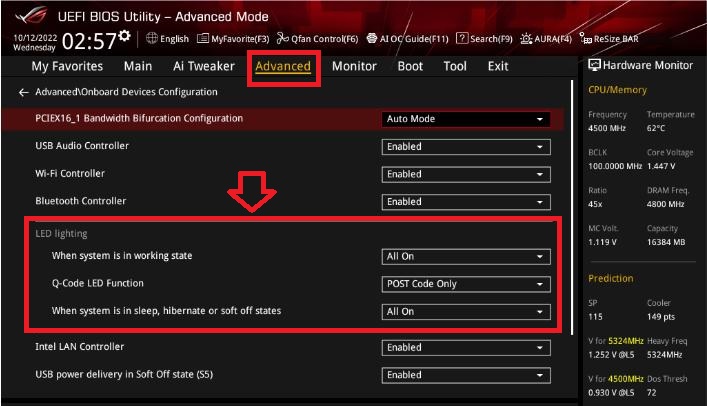Screen dimensions: 707x406
Task: Click the ROG logo
Action: click(x=31, y=15)
